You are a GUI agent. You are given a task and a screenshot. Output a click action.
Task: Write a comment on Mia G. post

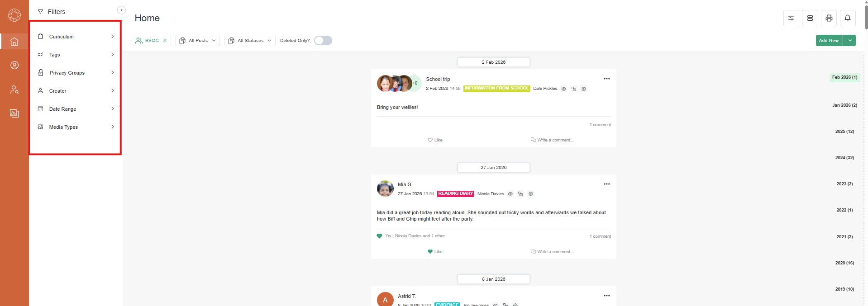552,252
